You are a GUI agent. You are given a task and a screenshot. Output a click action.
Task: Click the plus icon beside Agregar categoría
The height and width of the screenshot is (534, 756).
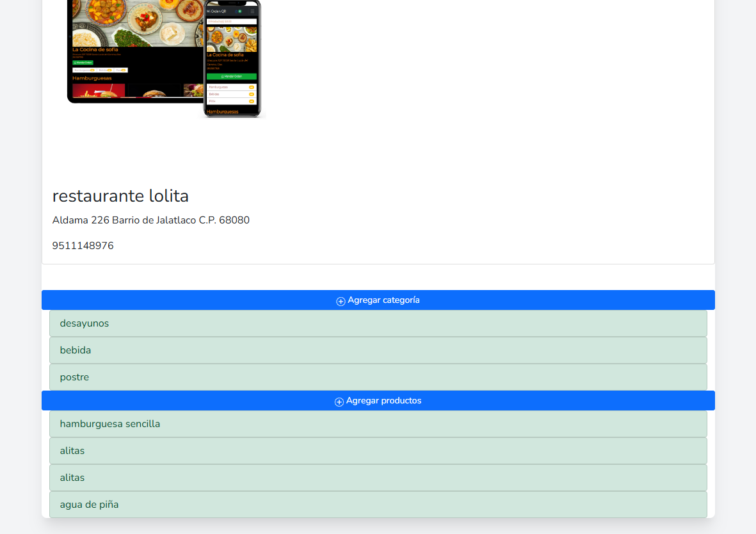(x=341, y=301)
